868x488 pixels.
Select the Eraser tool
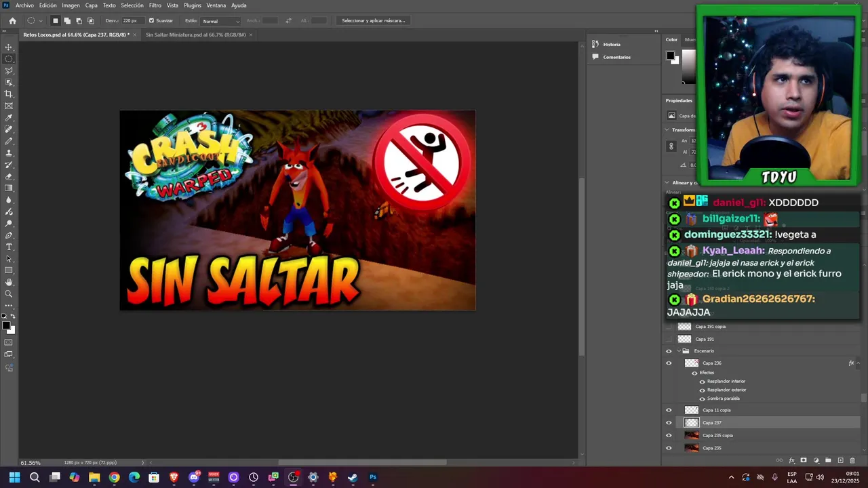(9, 176)
